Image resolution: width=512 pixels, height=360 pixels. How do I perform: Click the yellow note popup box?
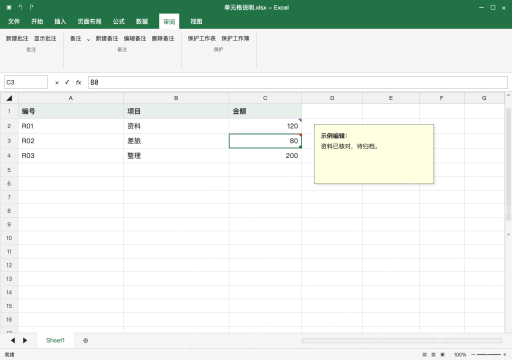click(x=374, y=154)
